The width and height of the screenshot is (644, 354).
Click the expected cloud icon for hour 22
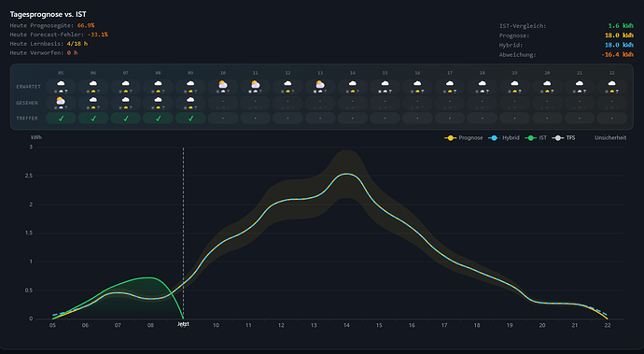coord(612,83)
